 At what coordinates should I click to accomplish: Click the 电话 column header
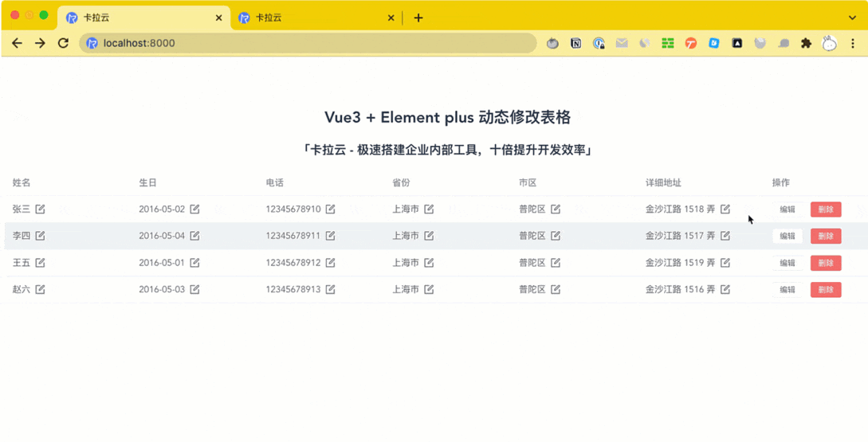click(x=274, y=182)
